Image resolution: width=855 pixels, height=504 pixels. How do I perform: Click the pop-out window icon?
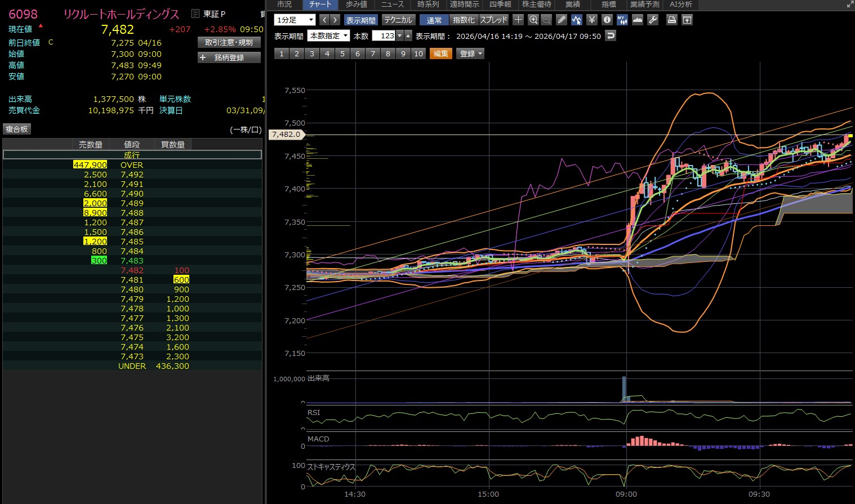687,20
